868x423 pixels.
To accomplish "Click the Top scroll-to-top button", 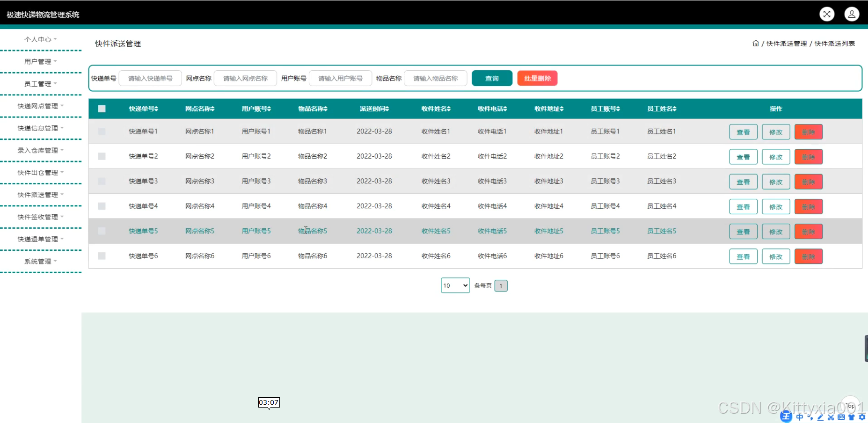I will pyautogui.click(x=850, y=405).
